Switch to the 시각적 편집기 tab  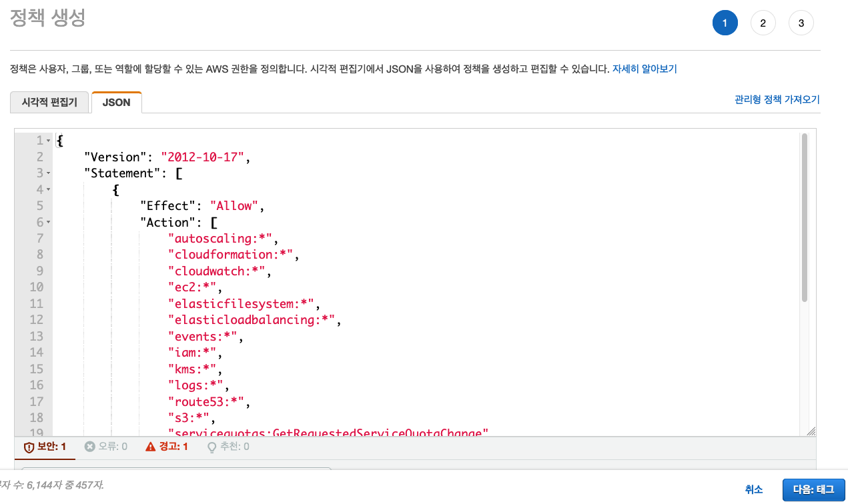(x=49, y=103)
